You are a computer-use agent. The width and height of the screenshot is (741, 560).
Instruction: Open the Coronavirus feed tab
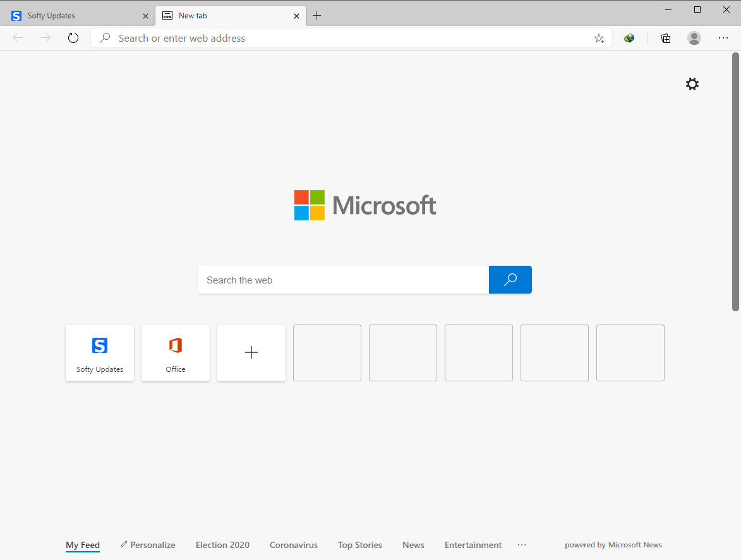[294, 545]
